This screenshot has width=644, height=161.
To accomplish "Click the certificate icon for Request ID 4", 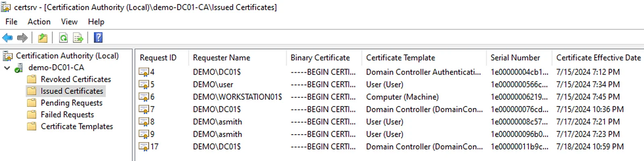I will pos(144,72).
